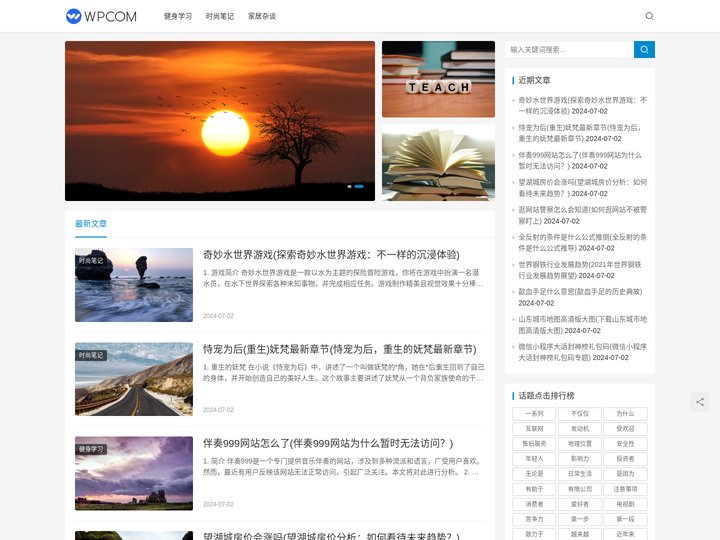720x540 pixels.
Task: Click the purple cloudy sky thumbnail
Action: pos(134,473)
